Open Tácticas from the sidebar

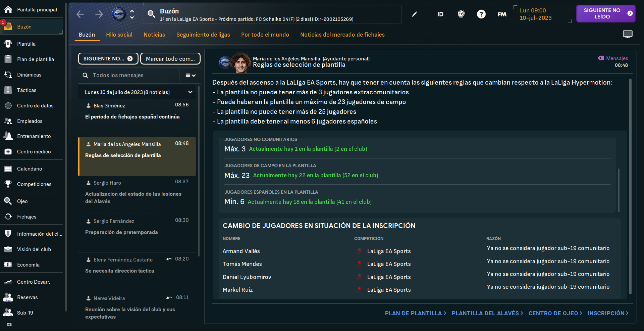[26, 90]
